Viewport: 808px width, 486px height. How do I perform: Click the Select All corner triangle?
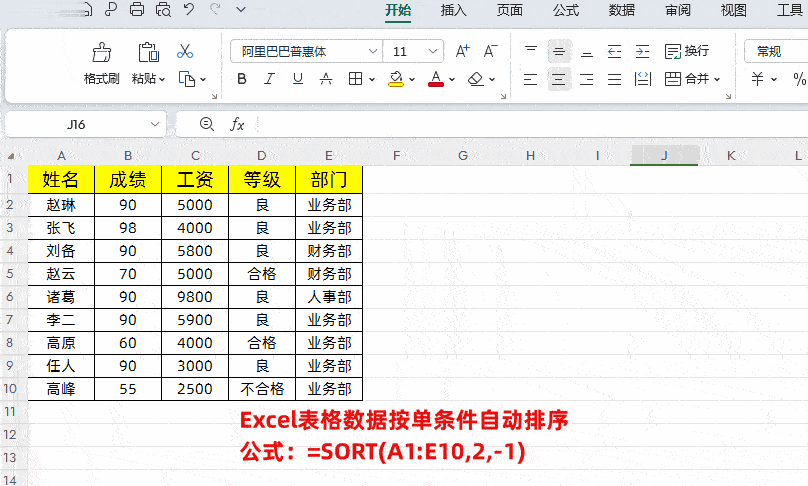pos(11,156)
